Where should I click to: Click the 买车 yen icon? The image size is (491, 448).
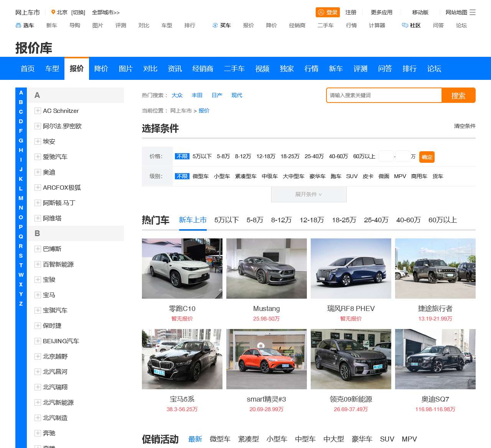pyautogui.click(x=215, y=25)
